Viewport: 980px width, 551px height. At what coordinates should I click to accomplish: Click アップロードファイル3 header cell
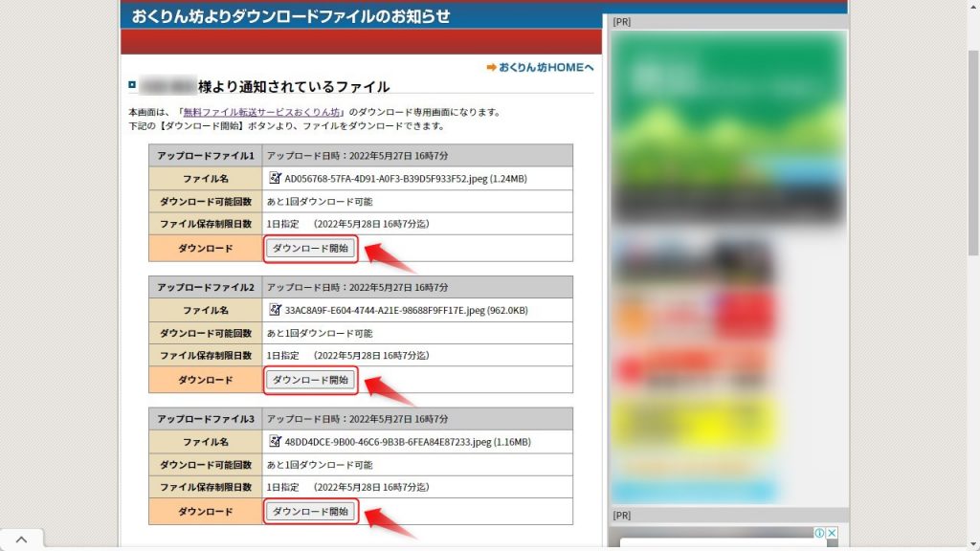click(206, 419)
